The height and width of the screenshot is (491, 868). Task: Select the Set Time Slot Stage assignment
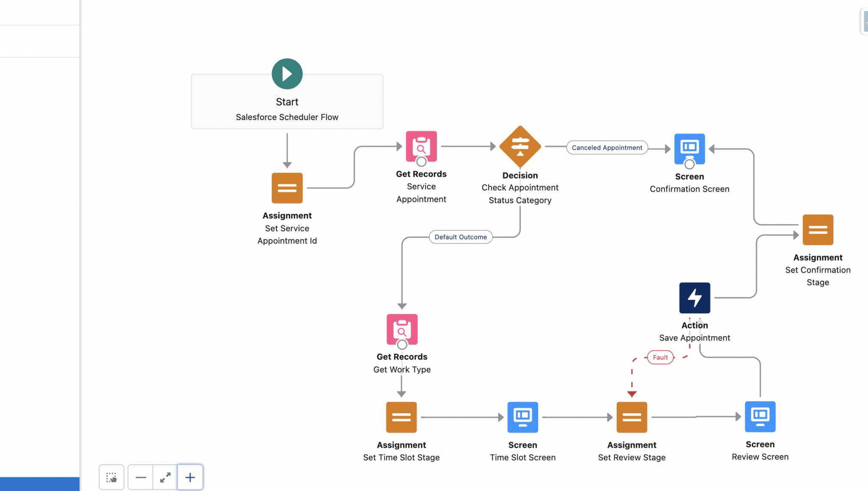click(401, 417)
